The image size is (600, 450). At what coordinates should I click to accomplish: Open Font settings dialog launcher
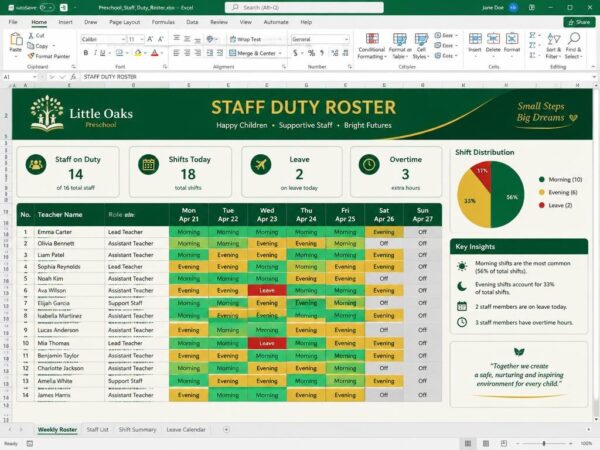coord(165,67)
